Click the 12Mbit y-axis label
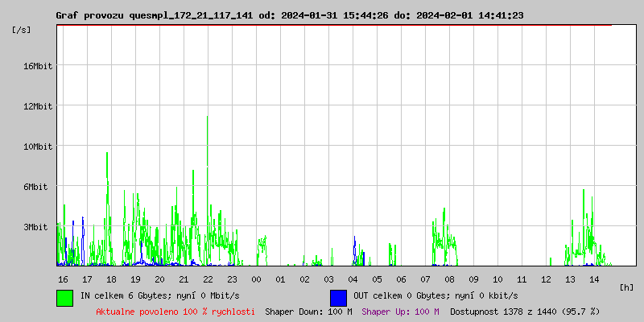The image size is (644, 322). point(38,106)
